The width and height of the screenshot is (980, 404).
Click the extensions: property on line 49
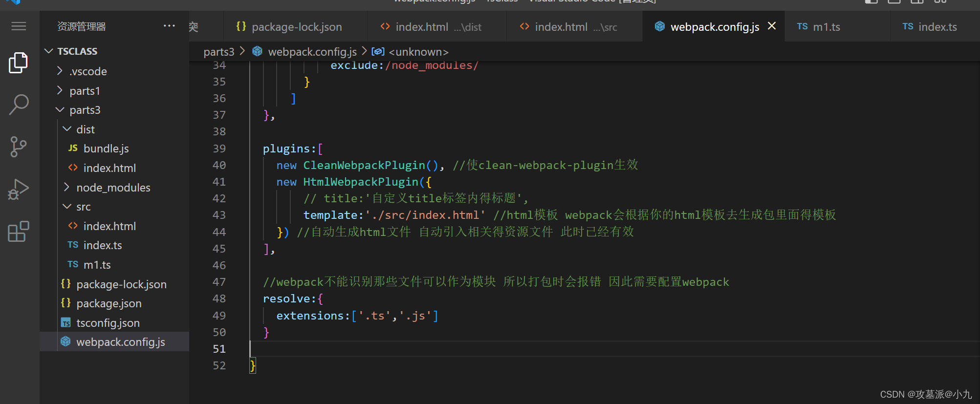coord(313,316)
